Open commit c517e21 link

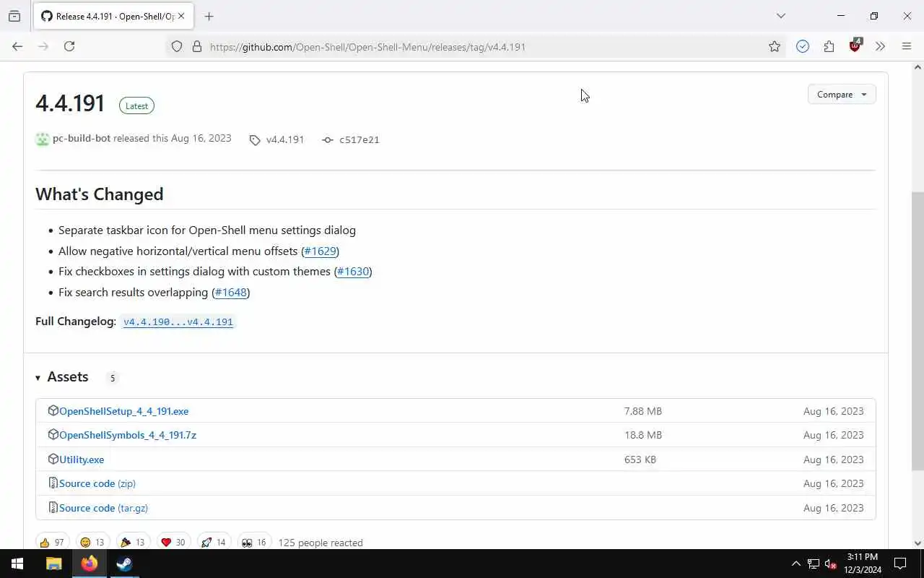point(359,139)
